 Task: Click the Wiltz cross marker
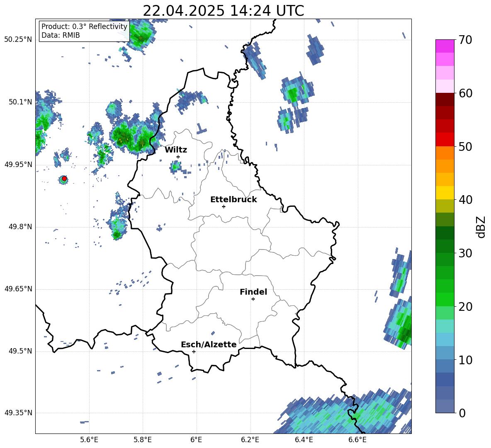[178, 157]
